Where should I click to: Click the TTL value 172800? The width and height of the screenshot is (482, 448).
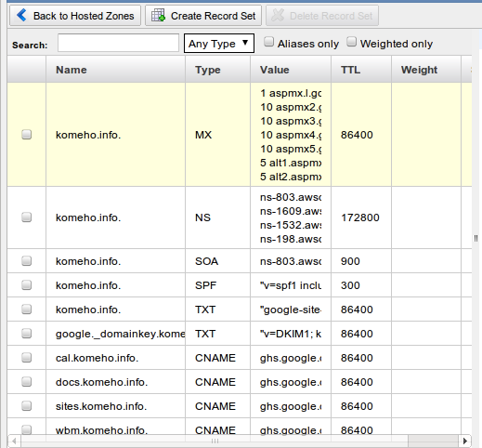[360, 217]
